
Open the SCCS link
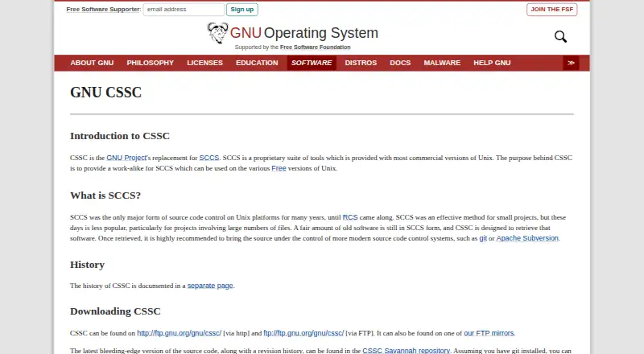[x=209, y=158]
